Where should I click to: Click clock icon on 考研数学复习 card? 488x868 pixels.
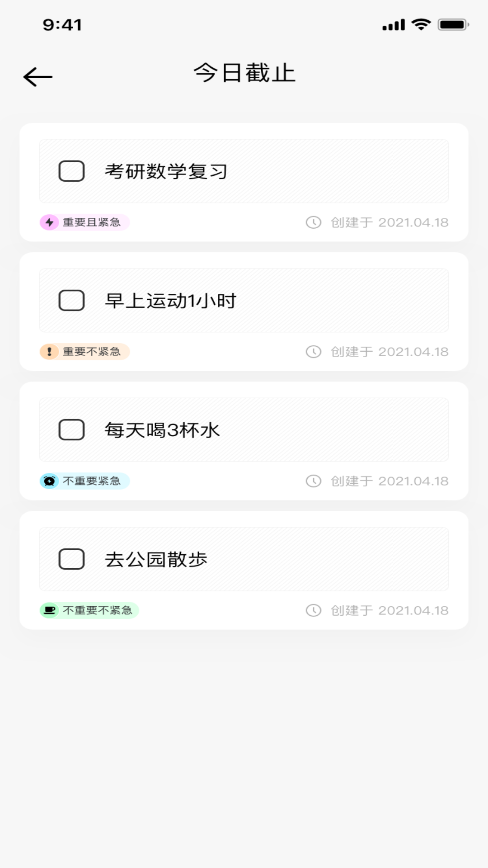(314, 222)
